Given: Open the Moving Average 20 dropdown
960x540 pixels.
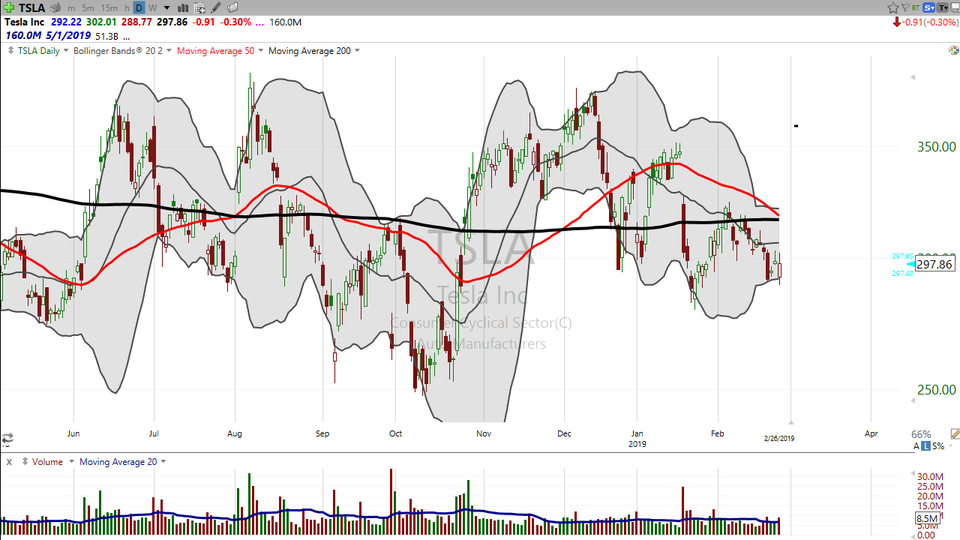Looking at the screenshot, I should click(x=163, y=462).
